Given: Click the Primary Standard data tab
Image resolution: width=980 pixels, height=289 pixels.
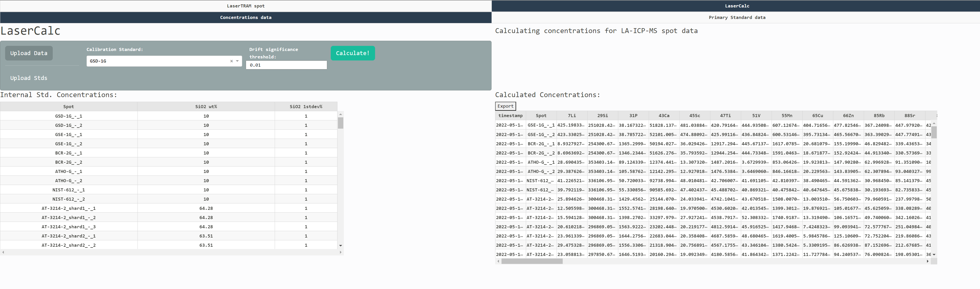Looking at the screenshot, I should (x=735, y=17).
